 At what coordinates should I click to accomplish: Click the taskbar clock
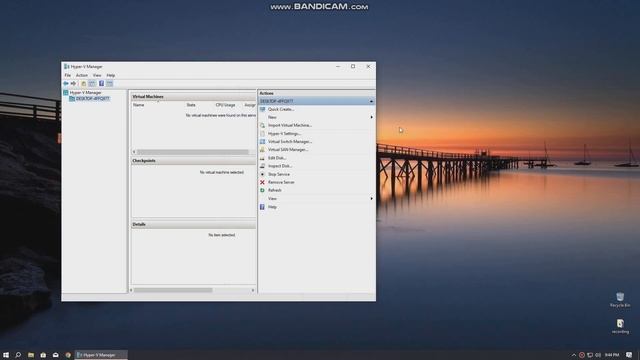[612, 355]
